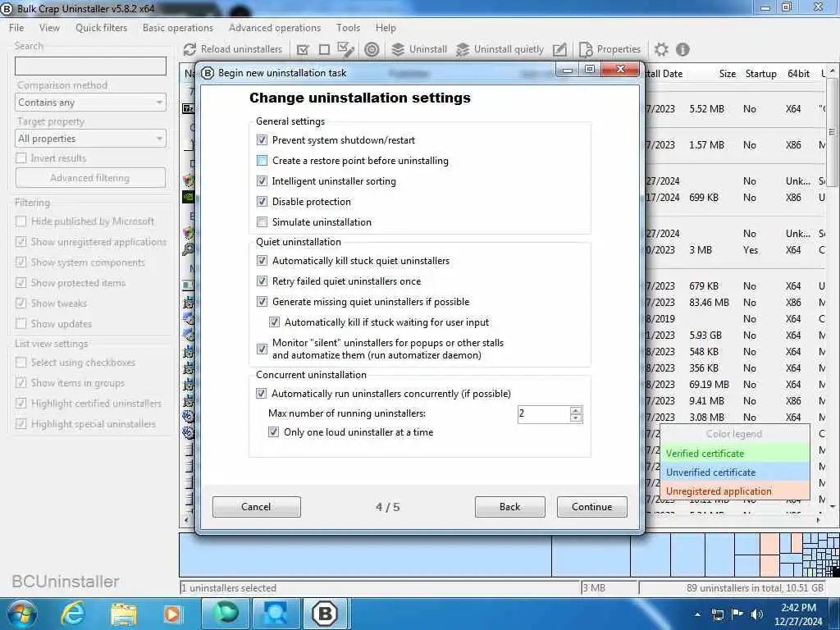This screenshot has height=630, width=840.
Task: Open the file explorer taskbar icon
Action: (x=125, y=614)
